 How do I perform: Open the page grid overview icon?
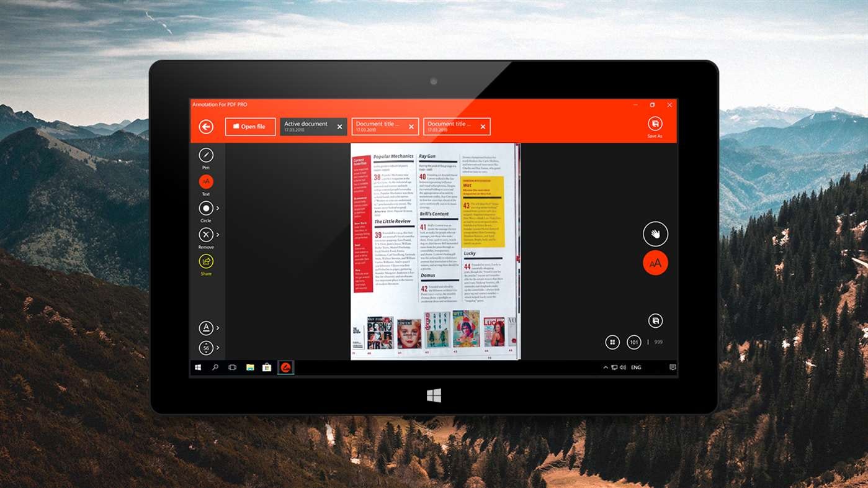[612, 341]
